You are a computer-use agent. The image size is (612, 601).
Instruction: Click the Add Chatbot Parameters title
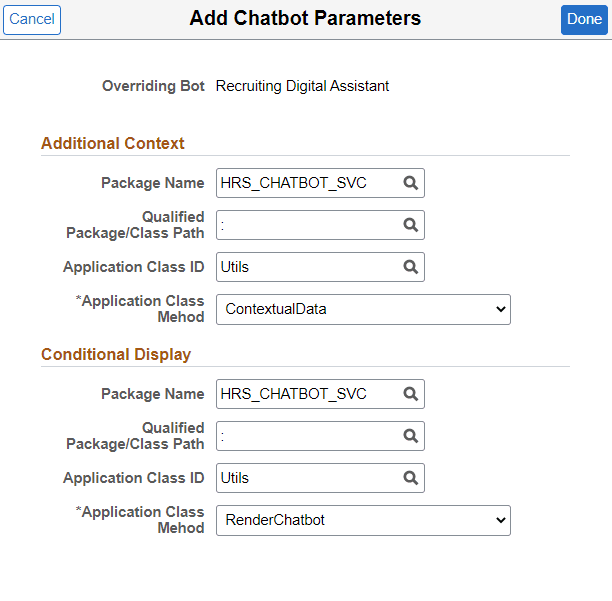[305, 19]
